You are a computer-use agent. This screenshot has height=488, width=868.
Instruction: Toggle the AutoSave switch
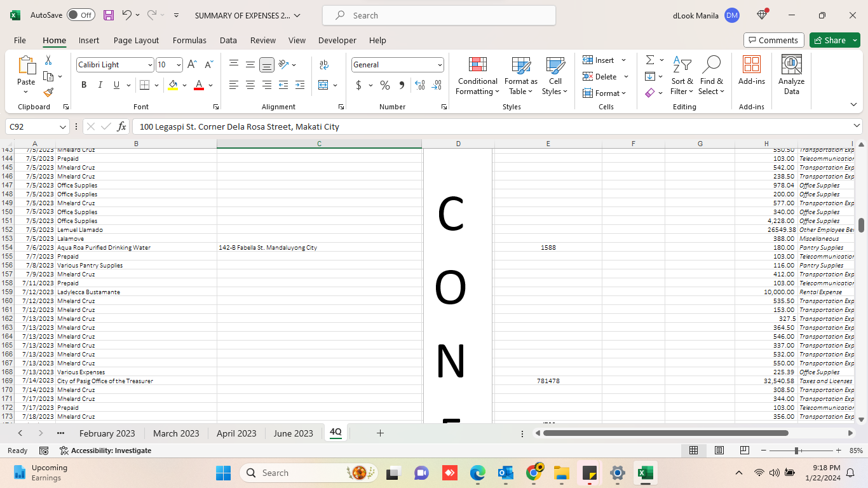point(81,15)
